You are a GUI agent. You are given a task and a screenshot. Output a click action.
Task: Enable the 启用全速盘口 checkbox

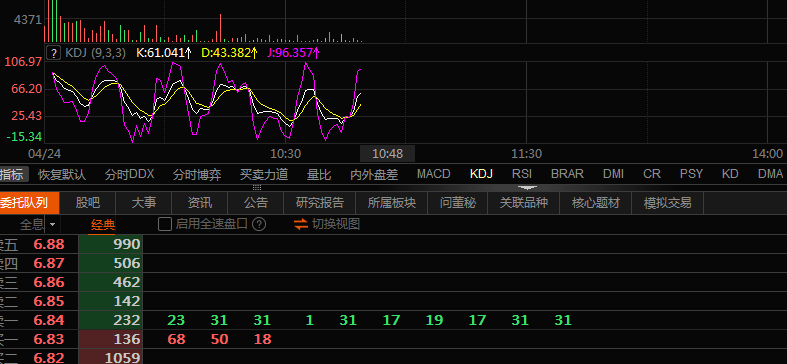pos(165,224)
